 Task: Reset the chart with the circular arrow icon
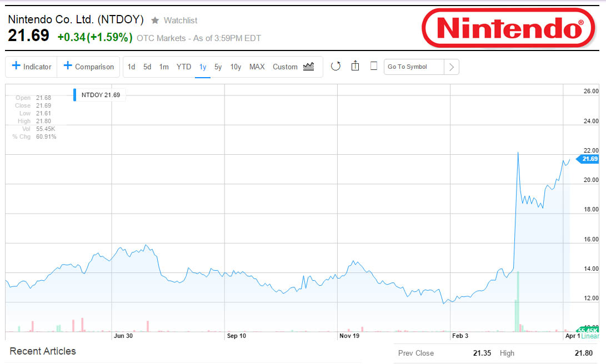[x=335, y=67]
